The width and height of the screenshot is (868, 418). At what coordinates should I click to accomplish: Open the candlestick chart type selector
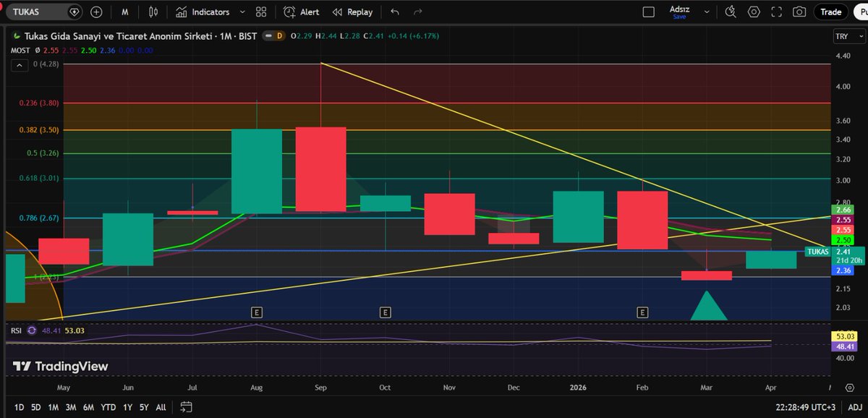(x=152, y=12)
